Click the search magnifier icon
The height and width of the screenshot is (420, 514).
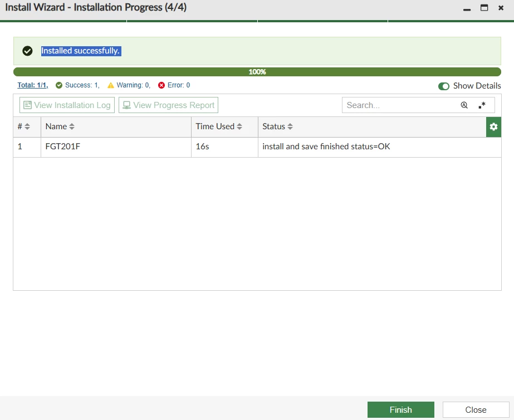point(464,105)
